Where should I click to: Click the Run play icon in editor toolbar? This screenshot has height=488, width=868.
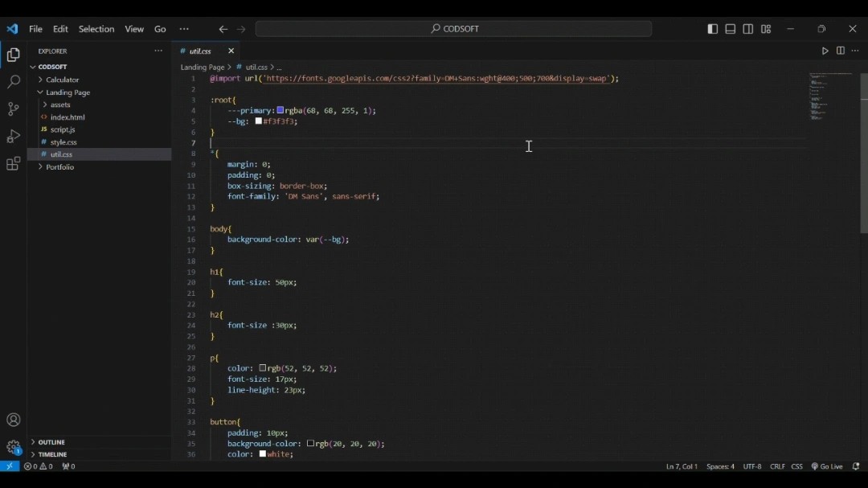coord(825,51)
